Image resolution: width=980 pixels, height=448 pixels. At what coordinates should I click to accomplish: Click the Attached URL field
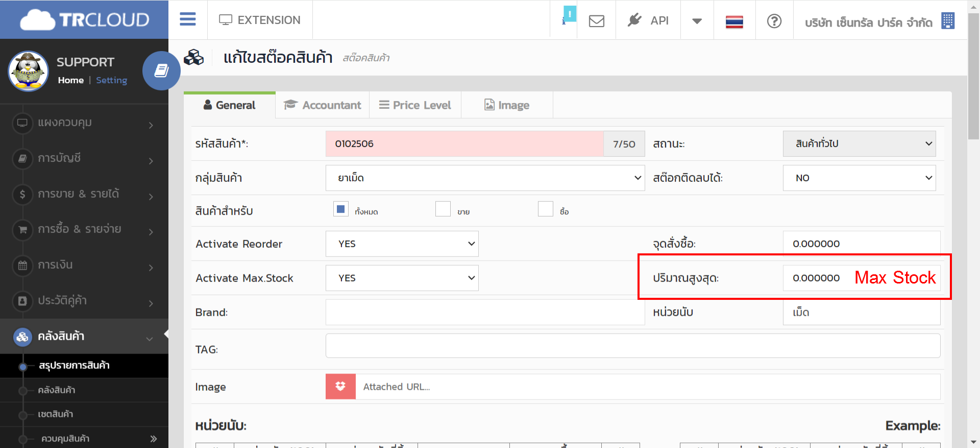coord(648,387)
